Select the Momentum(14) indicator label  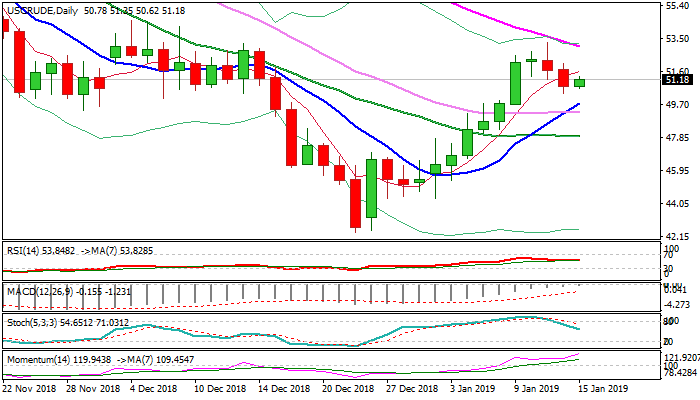tap(38, 357)
